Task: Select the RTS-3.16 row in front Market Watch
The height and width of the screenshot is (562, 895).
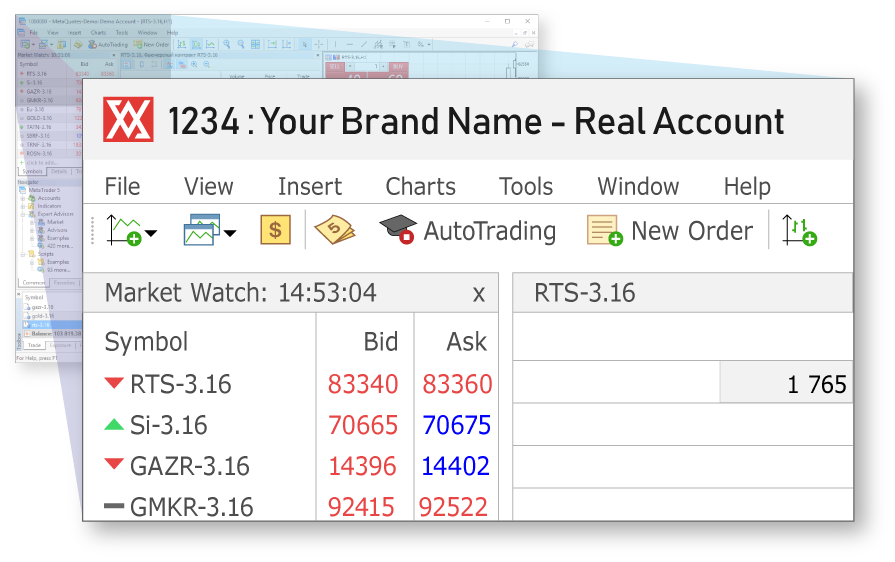Action: 291,384
